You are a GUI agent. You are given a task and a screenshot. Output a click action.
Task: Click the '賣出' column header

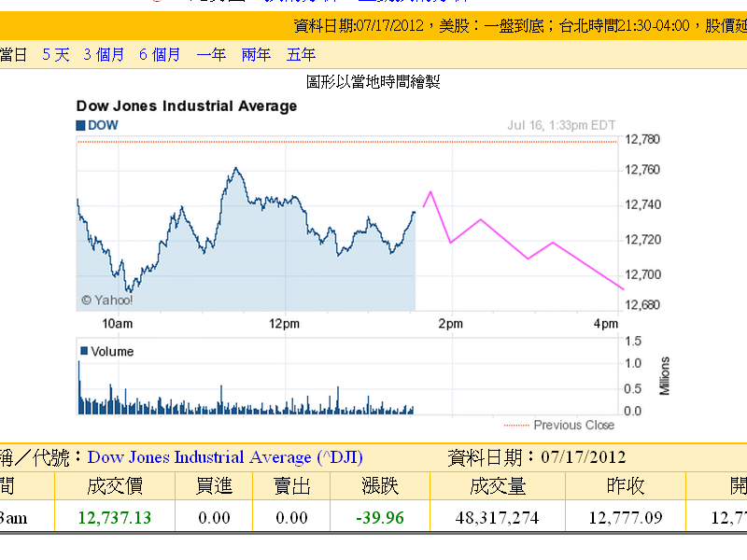click(291, 486)
